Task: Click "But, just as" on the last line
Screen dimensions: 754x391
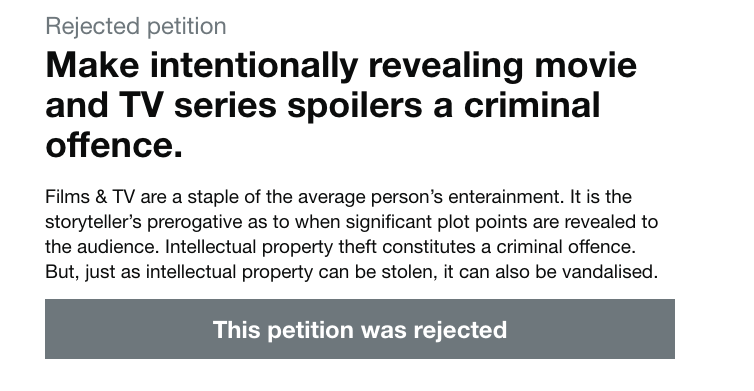Action: click(92, 272)
